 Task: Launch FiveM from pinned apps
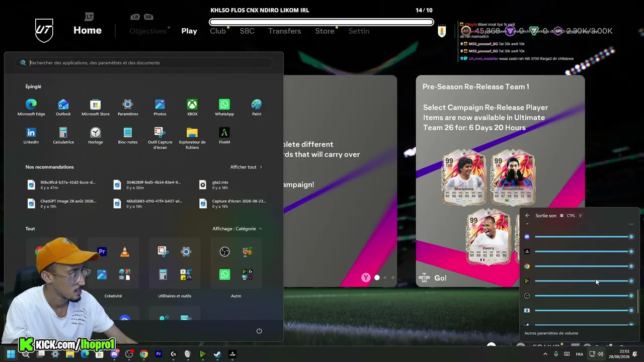pos(224,135)
